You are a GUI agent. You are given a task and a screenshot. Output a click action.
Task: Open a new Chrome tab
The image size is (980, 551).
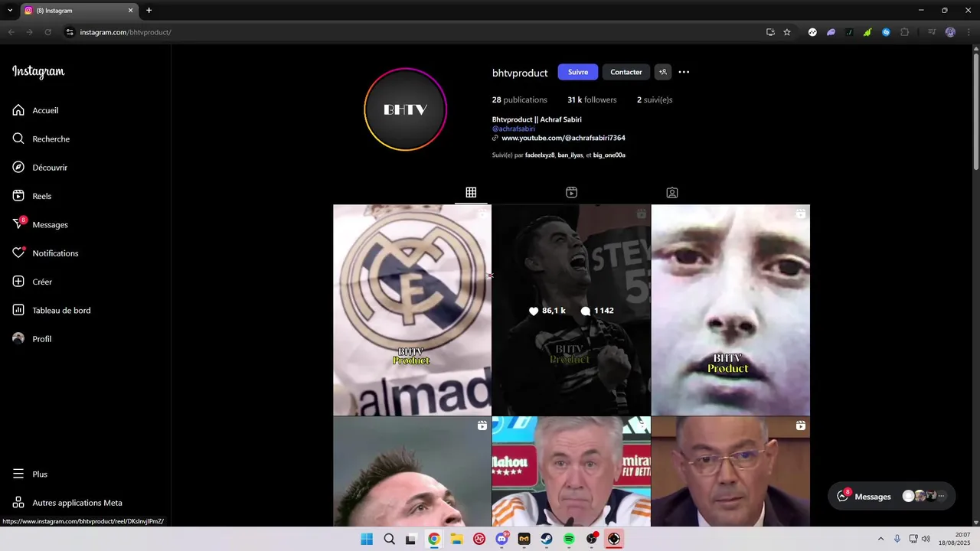click(x=149, y=11)
